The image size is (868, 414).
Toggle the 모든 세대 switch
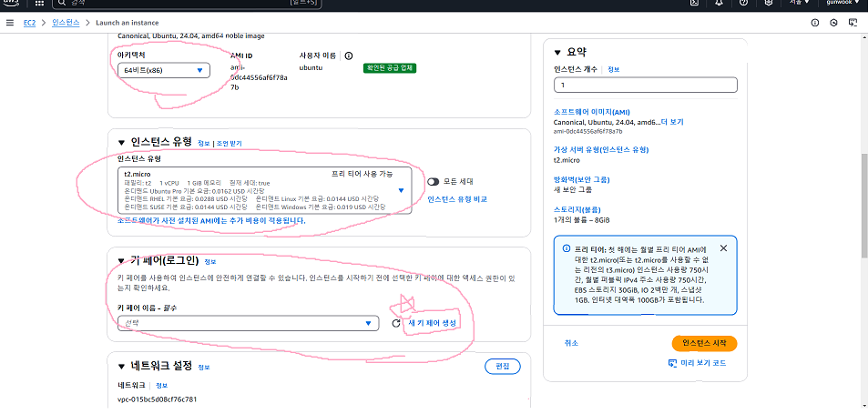tap(433, 181)
